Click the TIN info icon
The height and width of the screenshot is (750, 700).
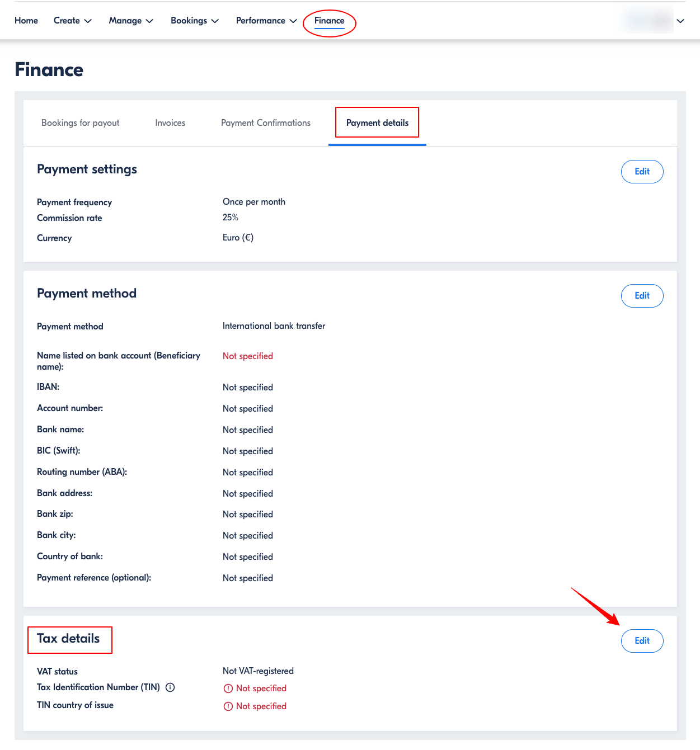pos(170,687)
